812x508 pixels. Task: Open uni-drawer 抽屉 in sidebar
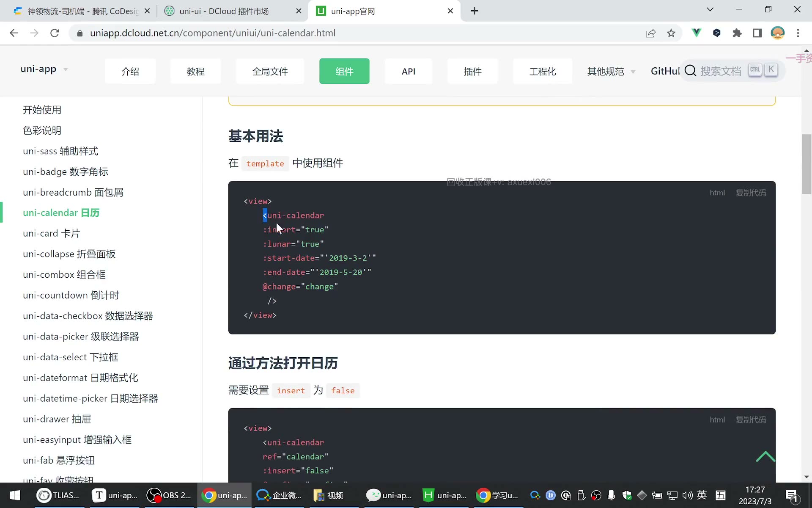pos(57,419)
